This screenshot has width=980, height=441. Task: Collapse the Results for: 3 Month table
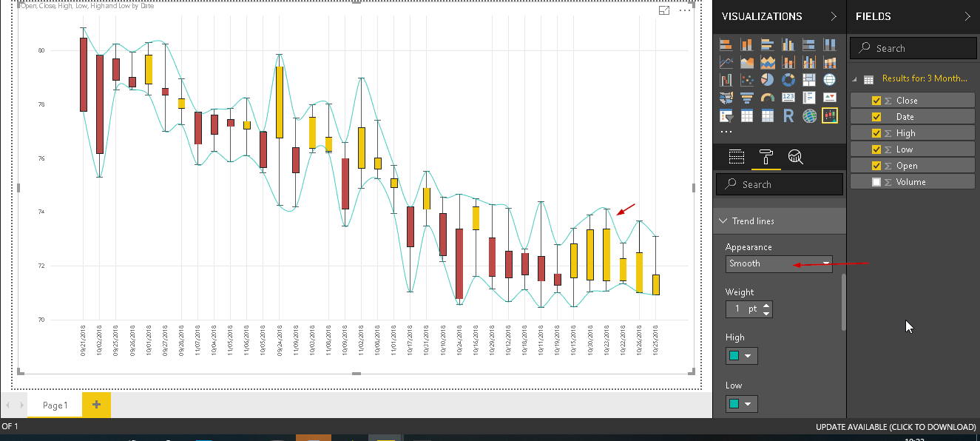tap(855, 78)
